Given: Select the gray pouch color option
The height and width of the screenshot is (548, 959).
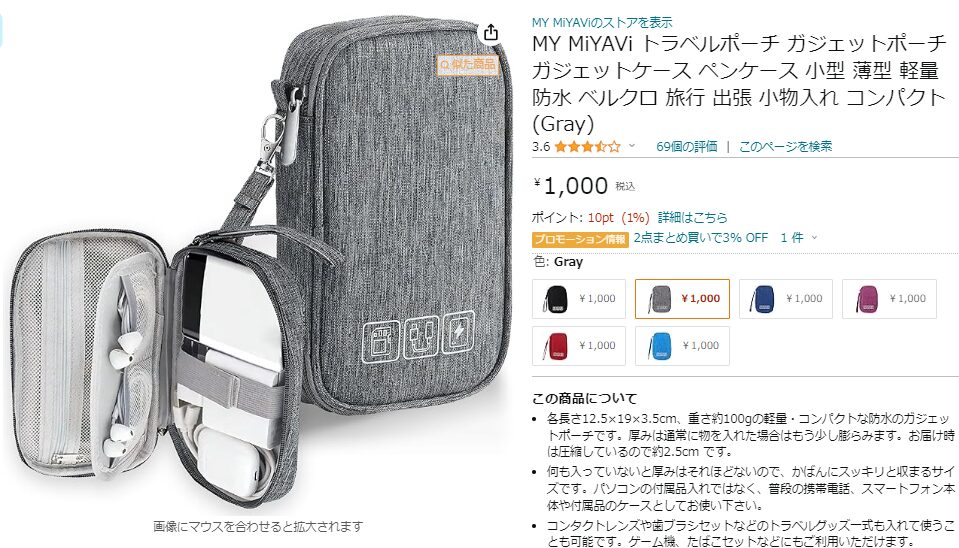Looking at the screenshot, I should [682, 299].
